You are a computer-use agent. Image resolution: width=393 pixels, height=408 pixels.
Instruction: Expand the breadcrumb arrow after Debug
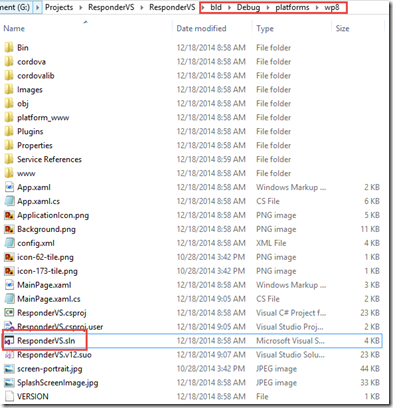coord(268,8)
